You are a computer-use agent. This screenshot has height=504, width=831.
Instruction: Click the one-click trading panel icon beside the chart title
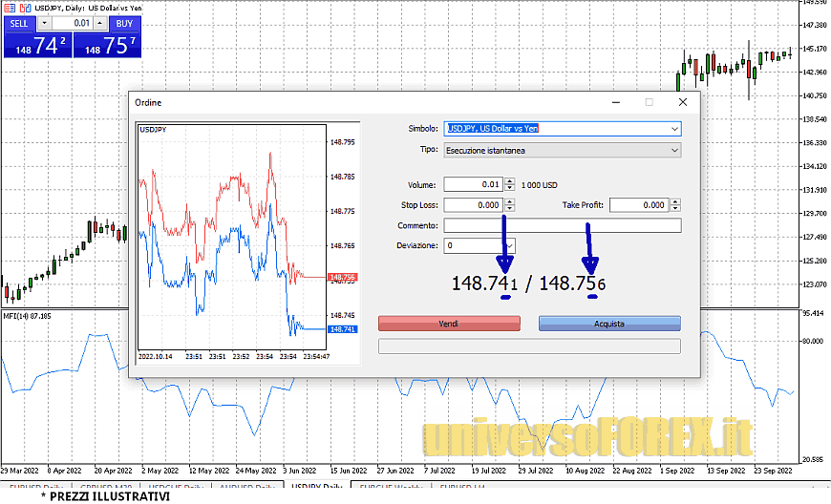pos(11,7)
